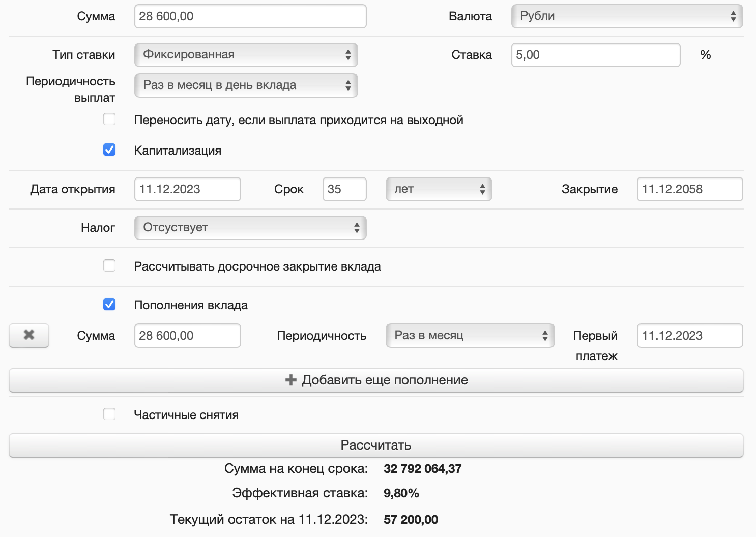The image size is (756, 537).
Task: Open the Налог dropdown
Action: (250, 228)
